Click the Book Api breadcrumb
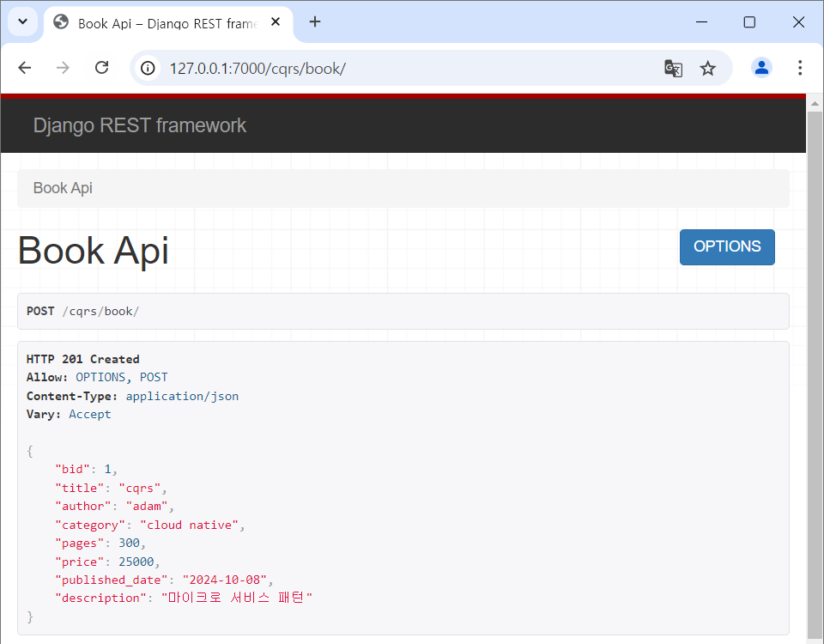Screen dimensions: 824x644 (63, 188)
